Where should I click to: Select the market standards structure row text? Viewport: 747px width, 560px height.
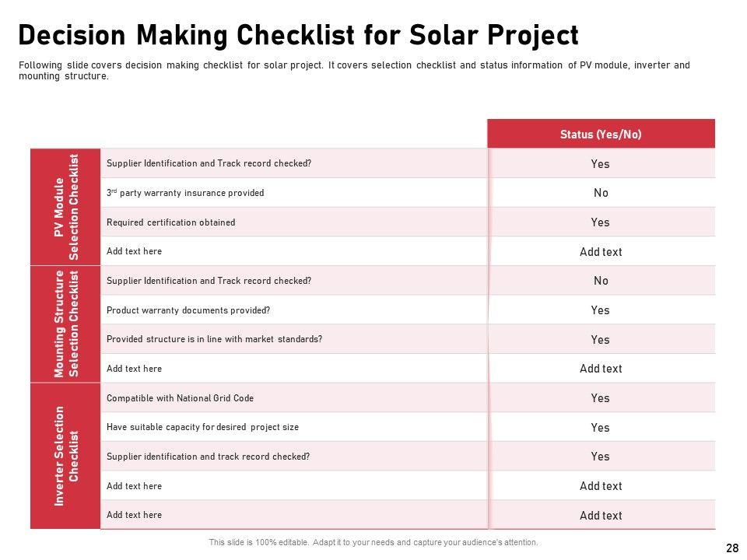214,339
